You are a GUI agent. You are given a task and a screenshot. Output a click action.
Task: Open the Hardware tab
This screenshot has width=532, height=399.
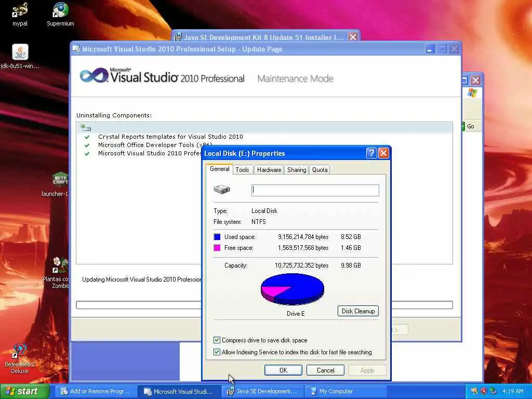(x=269, y=170)
